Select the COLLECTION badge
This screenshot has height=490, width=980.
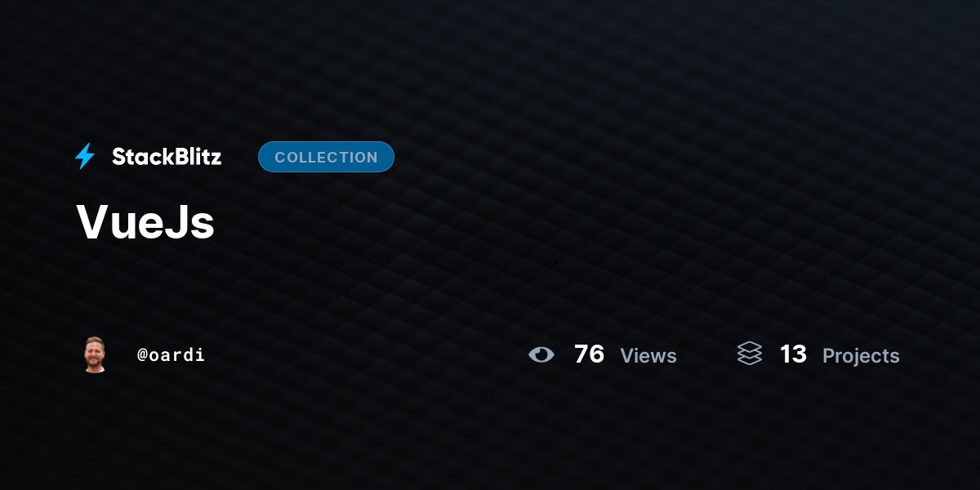[326, 157]
